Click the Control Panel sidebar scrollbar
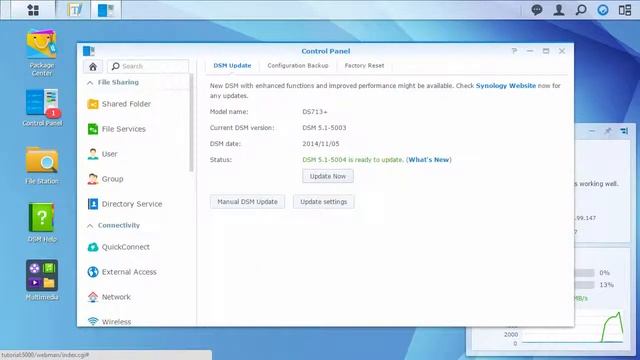 point(191,123)
